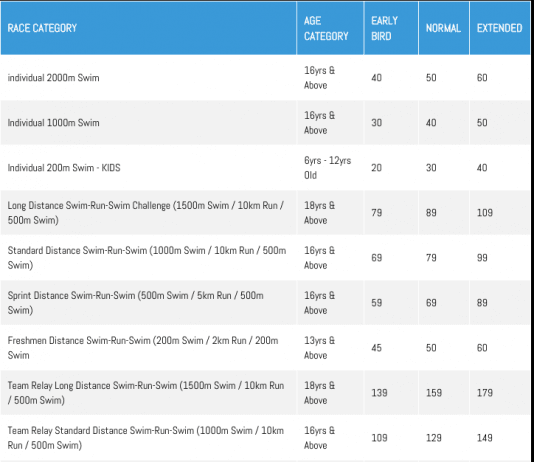Viewport: 534px width, 462px height.
Task: Select Individual 200m Swim - KIDS row
Action: coord(265,168)
